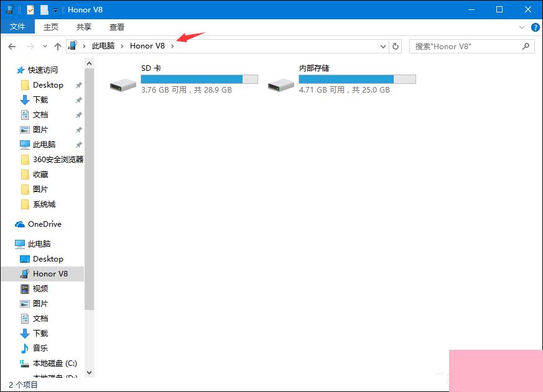
Task: Click the SD 卡 storage usage bar
Action: point(199,80)
